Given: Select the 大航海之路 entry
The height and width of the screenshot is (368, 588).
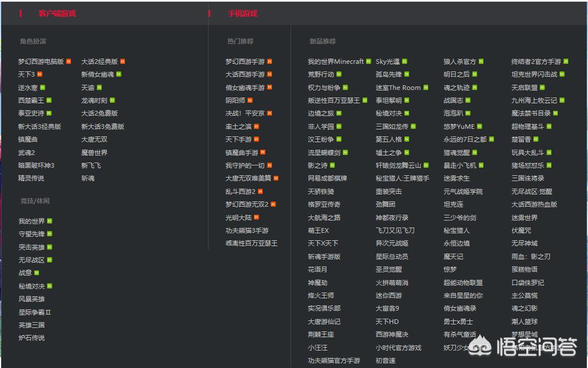Looking at the screenshot, I should click(x=324, y=217).
